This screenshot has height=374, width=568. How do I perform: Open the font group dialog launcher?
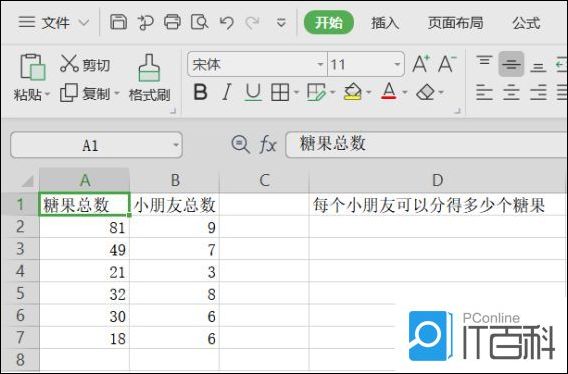tap(458, 111)
